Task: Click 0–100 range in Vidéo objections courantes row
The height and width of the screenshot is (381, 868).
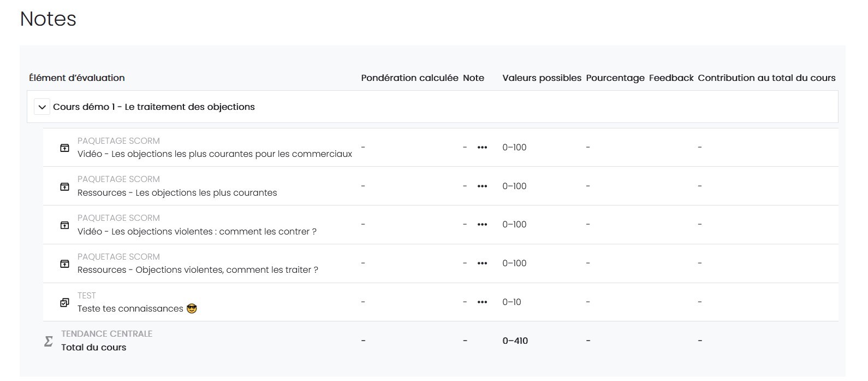Action: pyautogui.click(x=514, y=148)
